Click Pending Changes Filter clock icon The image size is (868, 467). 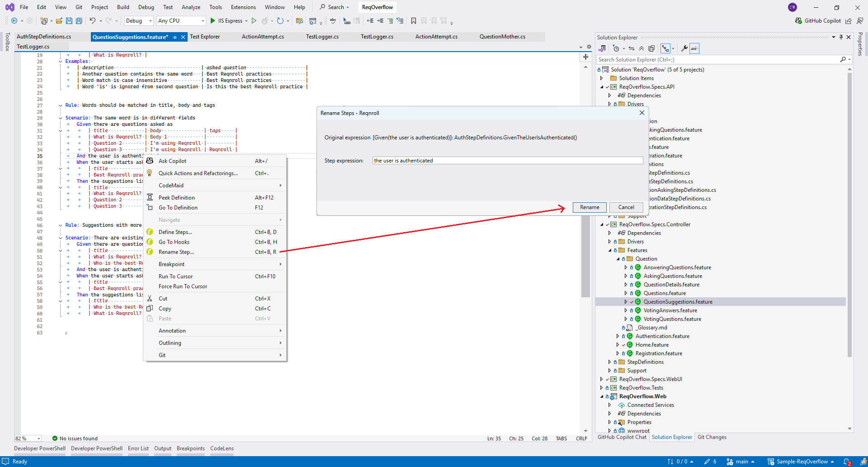(616, 48)
